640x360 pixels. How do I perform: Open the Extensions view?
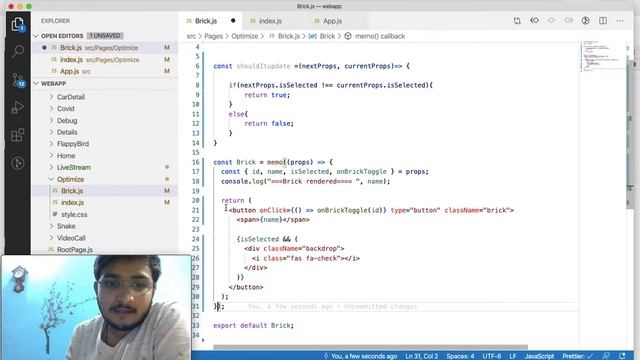18,135
